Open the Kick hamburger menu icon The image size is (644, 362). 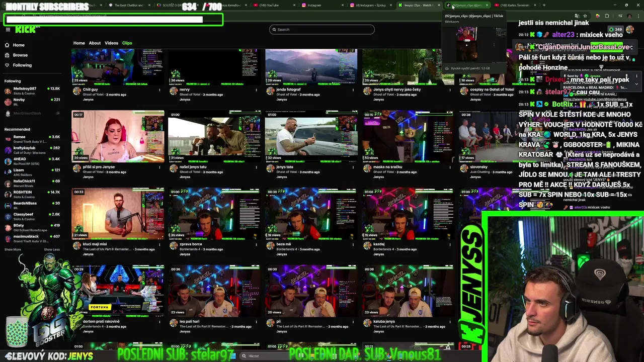click(x=8, y=30)
